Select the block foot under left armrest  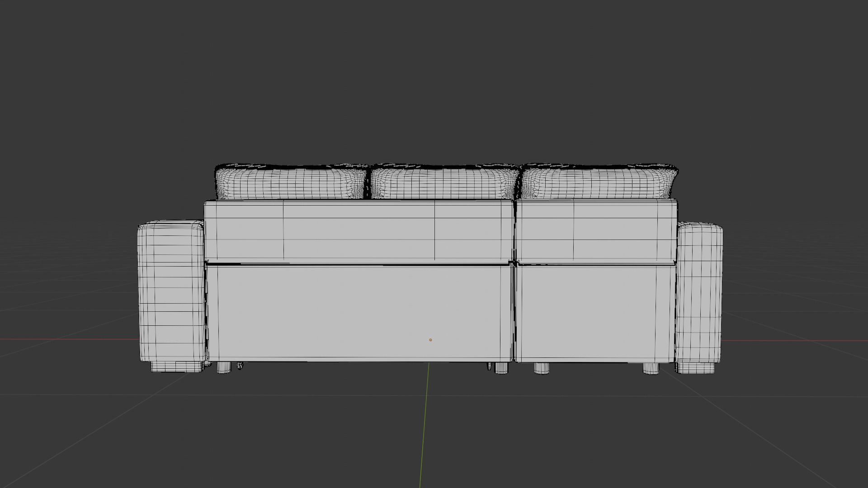177,366
